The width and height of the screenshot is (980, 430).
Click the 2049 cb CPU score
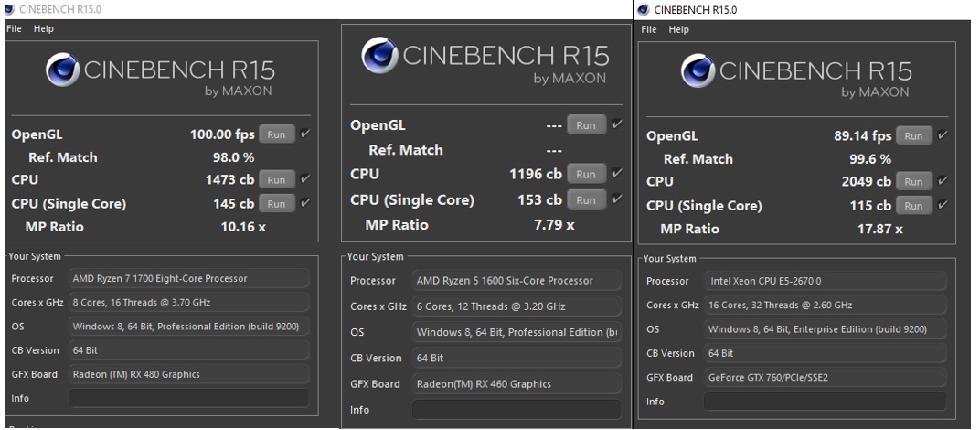[867, 181]
